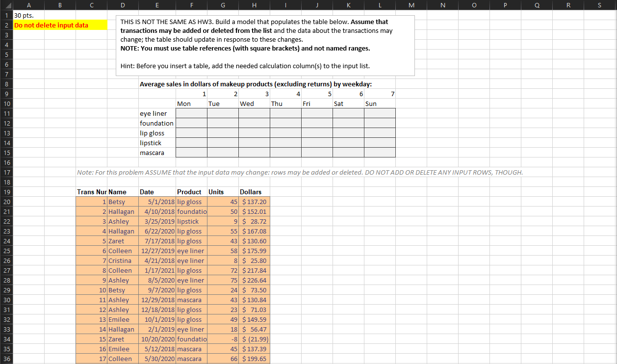The image size is (617, 364).
Task: Click the weekday number 7 cell
Action: tap(380, 94)
